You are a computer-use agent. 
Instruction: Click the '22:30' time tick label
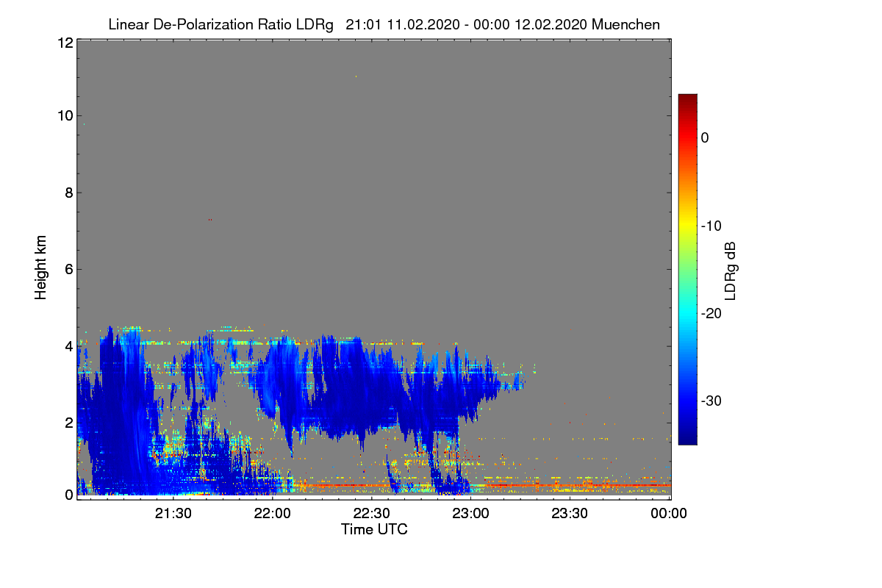pyautogui.click(x=372, y=513)
